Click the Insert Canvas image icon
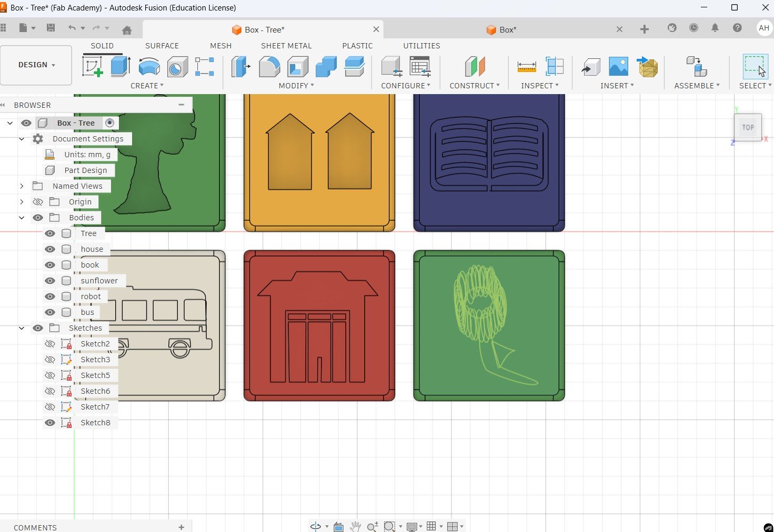This screenshot has height=532, width=774. 618,67
